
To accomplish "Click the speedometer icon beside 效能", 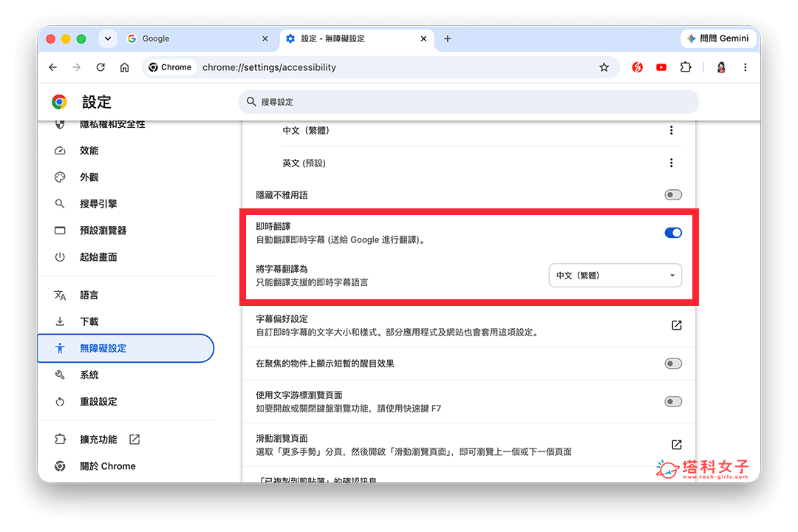I will pos(60,151).
